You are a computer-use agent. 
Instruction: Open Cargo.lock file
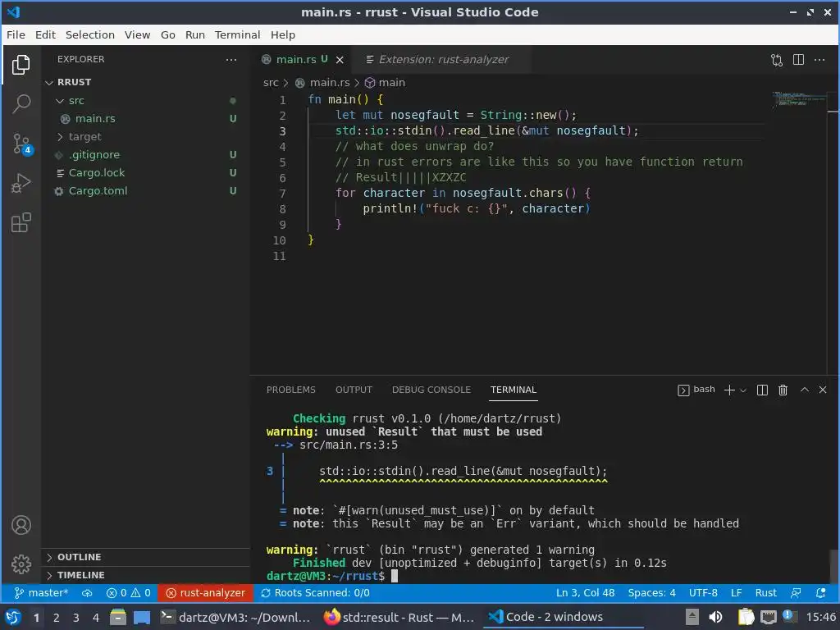point(146,173)
